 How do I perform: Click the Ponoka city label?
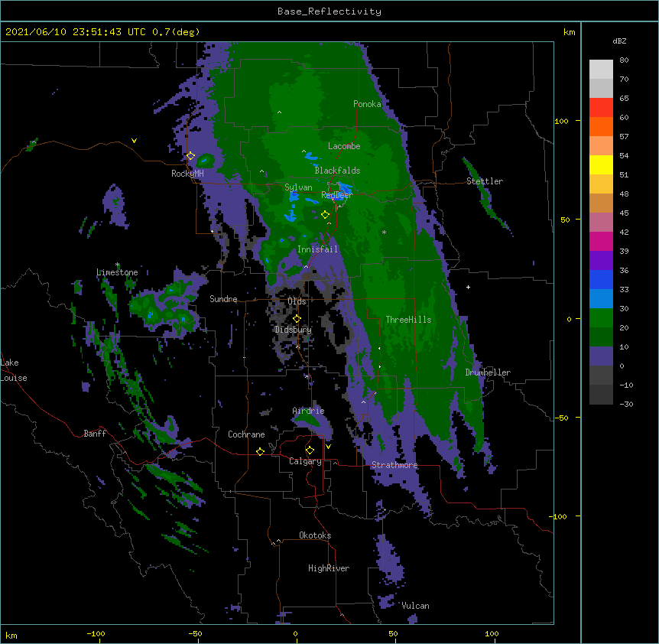click(x=367, y=104)
